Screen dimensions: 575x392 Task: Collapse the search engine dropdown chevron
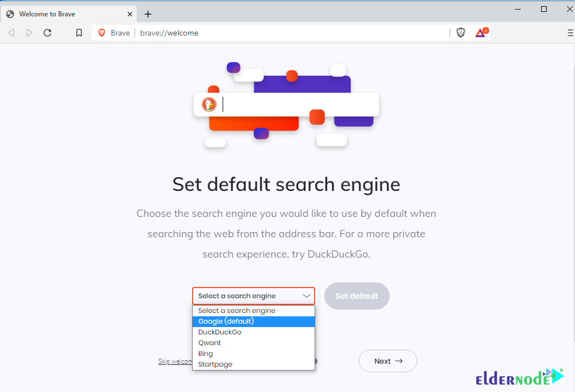(x=307, y=296)
